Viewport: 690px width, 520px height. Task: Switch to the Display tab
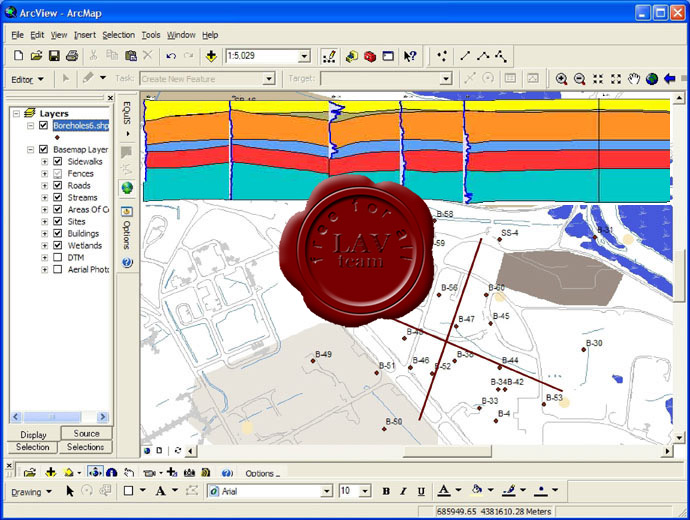(33, 435)
